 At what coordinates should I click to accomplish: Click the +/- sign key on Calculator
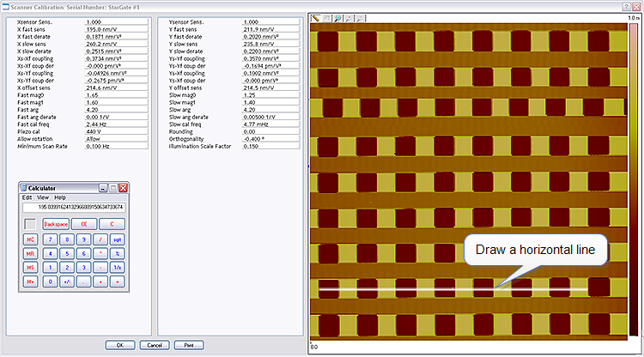pos(67,281)
